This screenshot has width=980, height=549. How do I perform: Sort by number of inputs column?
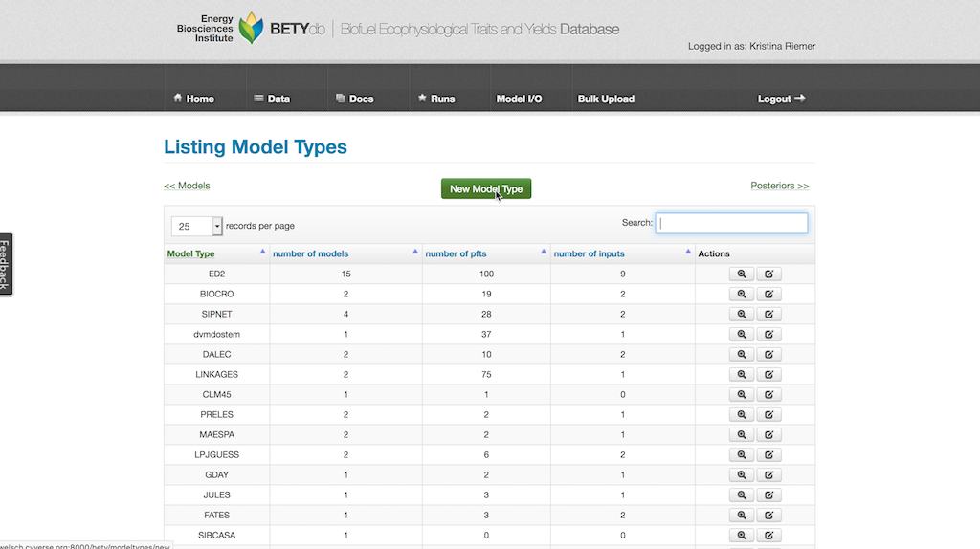pos(590,253)
